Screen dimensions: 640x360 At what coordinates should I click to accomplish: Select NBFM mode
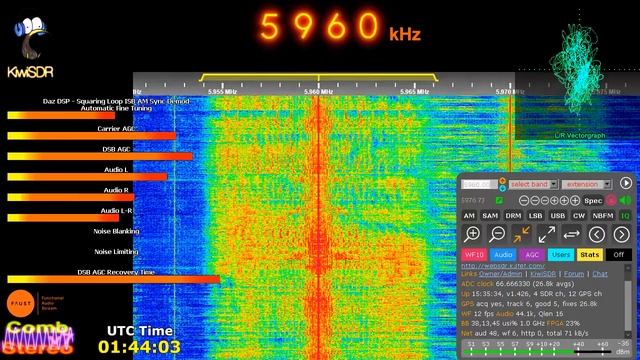click(x=603, y=216)
